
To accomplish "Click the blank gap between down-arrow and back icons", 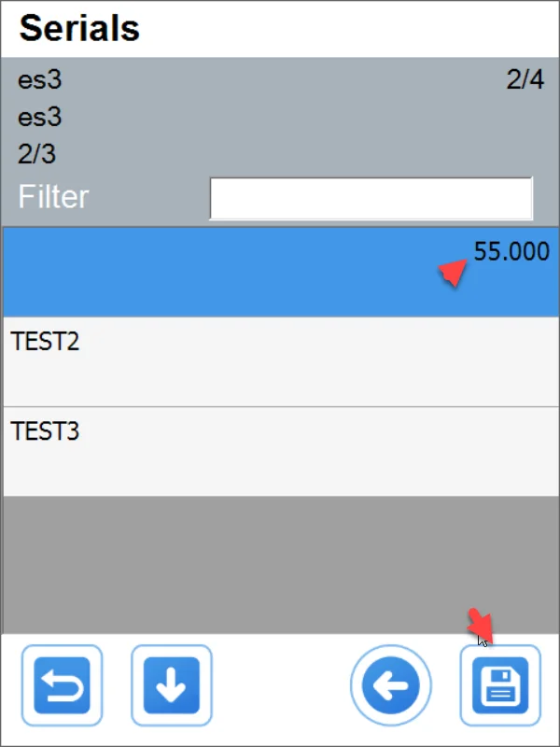I will point(280,686).
